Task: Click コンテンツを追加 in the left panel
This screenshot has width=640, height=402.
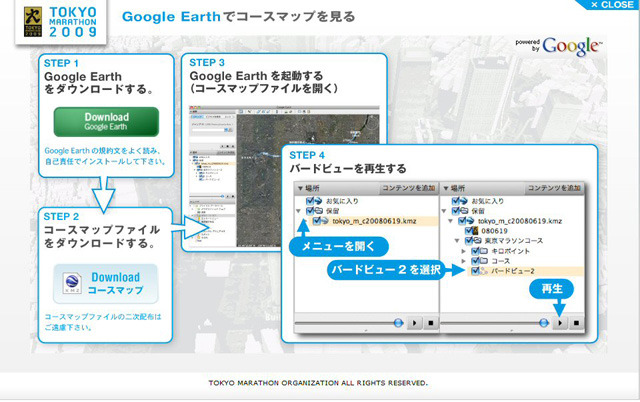Action: tap(409, 188)
